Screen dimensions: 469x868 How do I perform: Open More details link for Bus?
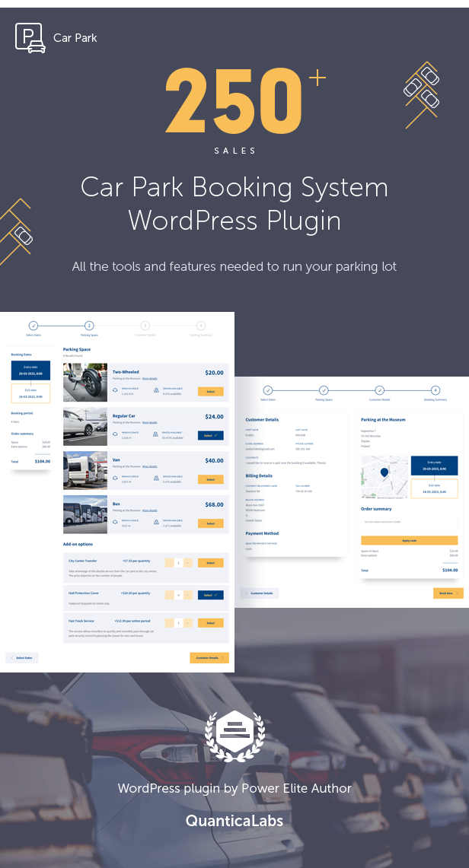coord(149,510)
